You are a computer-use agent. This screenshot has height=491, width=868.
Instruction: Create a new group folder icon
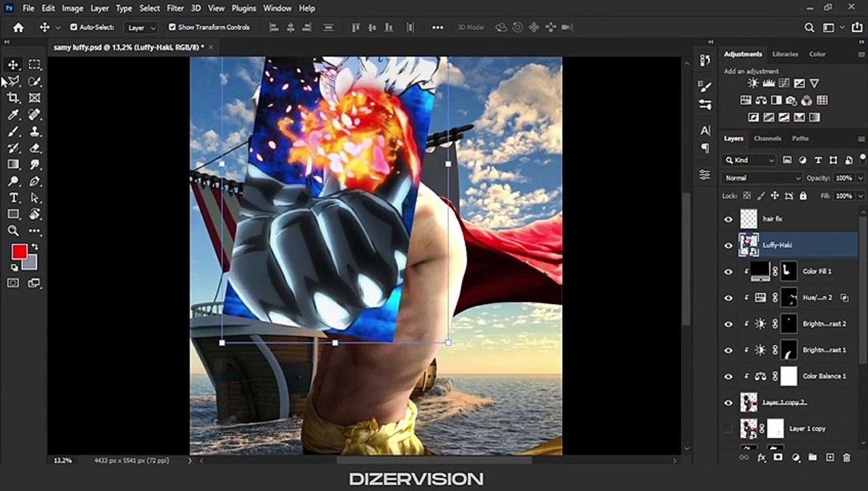(x=813, y=458)
